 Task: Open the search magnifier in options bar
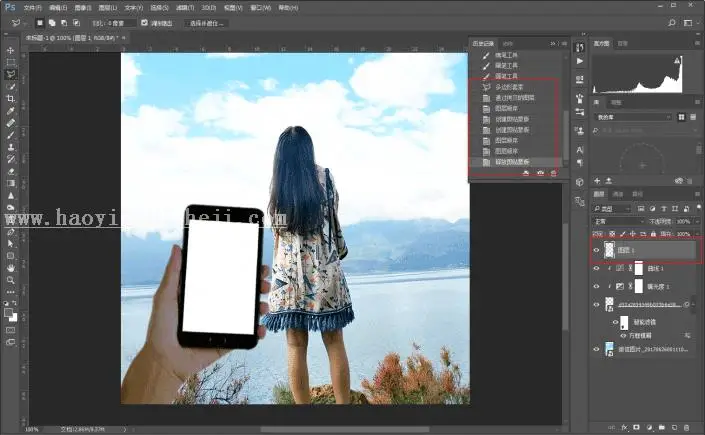[x=672, y=22]
